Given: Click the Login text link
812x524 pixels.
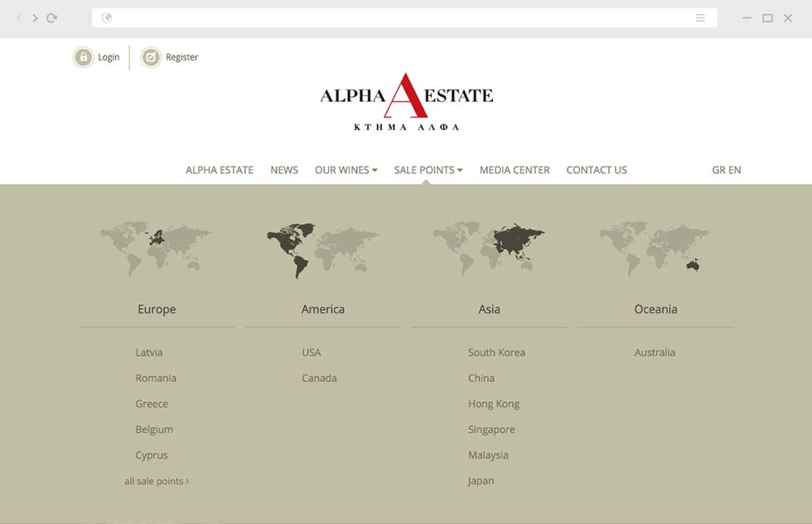Looking at the screenshot, I should tap(109, 57).
